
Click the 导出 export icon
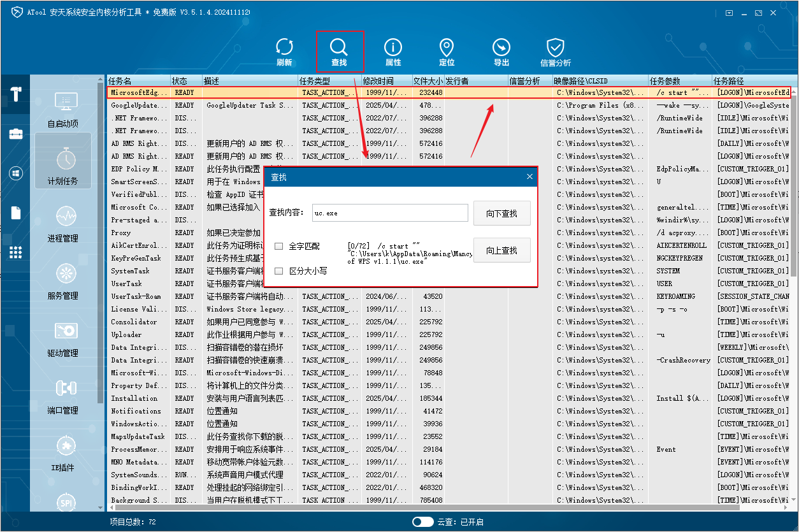(x=501, y=52)
